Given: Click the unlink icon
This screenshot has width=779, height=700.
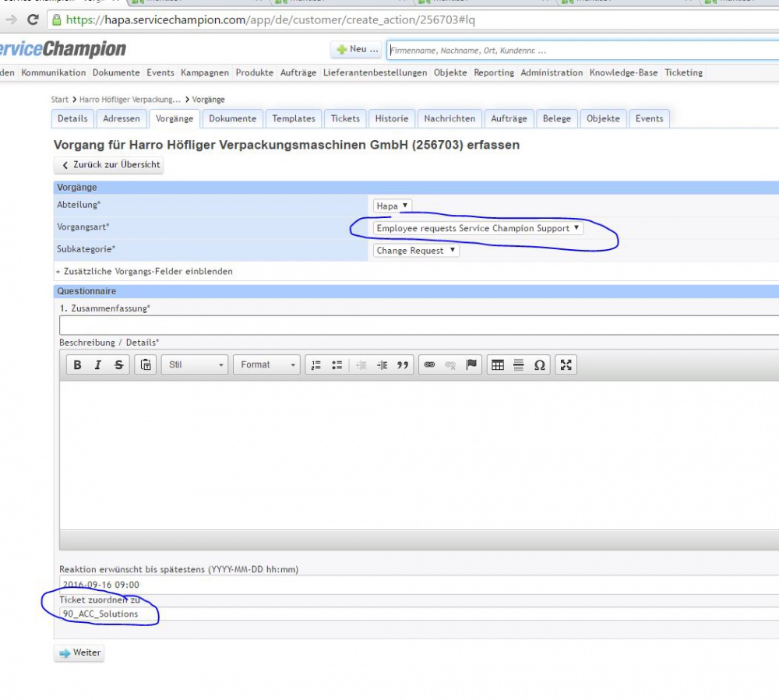Looking at the screenshot, I should click(x=450, y=365).
